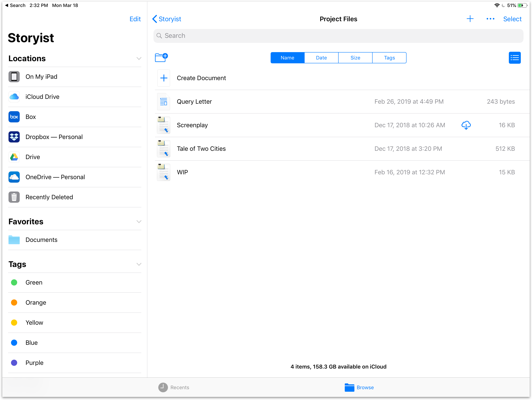Go back to Search app
The image size is (532, 400).
tap(15, 5)
